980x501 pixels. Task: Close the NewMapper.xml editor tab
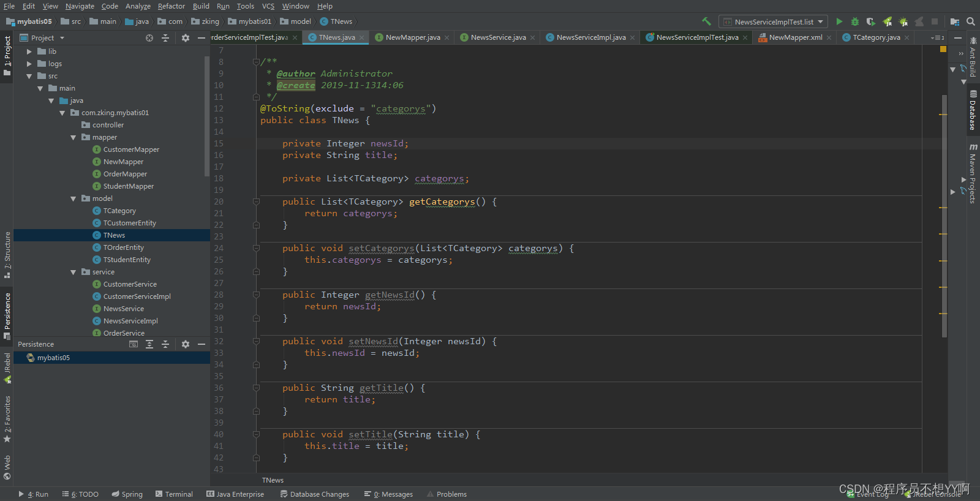point(829,38)
